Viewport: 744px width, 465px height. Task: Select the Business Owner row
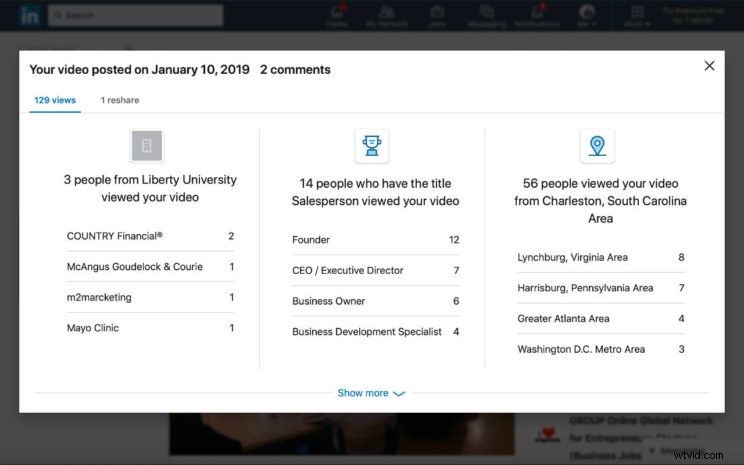[x=375, y=301]
